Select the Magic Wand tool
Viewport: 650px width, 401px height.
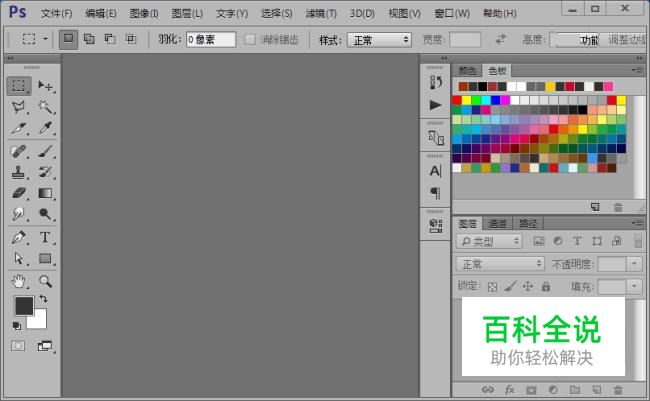(45, 107)
